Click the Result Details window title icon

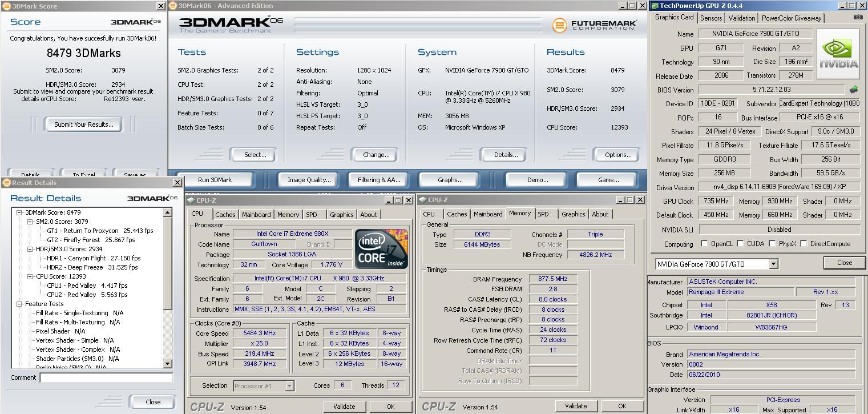[6, 183]
